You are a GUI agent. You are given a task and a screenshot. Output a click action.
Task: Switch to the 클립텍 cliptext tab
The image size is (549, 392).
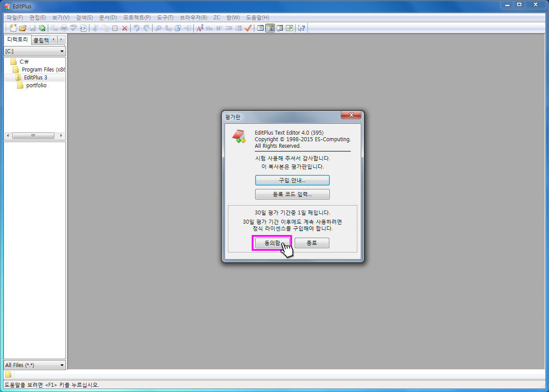click(41, 40)
